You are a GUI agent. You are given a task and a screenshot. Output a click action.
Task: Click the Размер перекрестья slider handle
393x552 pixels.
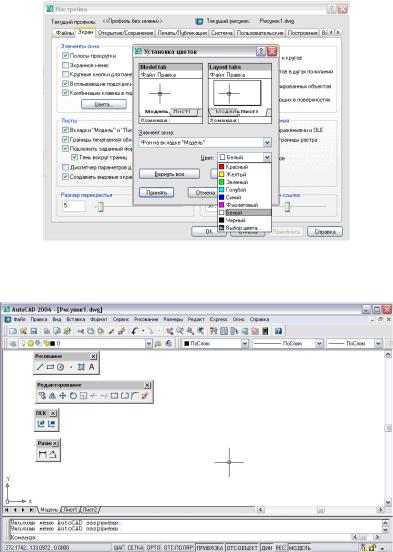[x=101, y=207]
